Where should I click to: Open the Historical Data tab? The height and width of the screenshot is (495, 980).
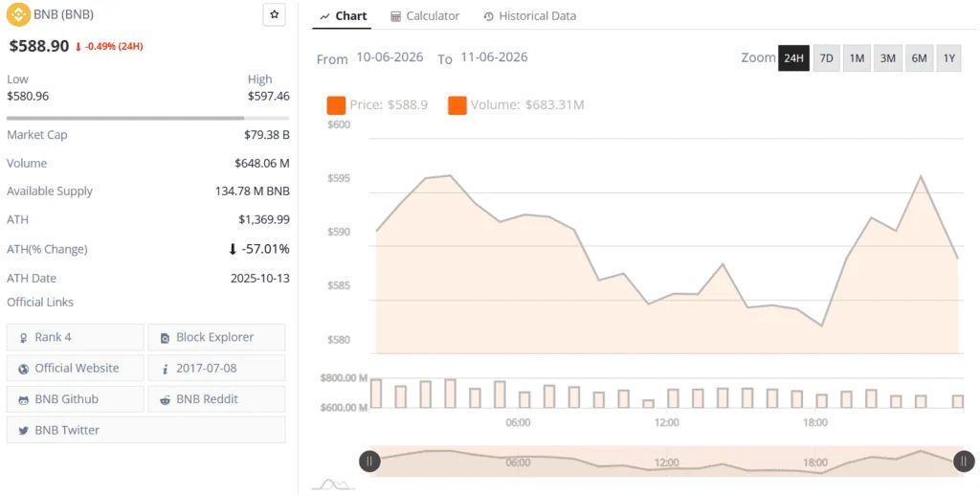[x=530, y=16]
